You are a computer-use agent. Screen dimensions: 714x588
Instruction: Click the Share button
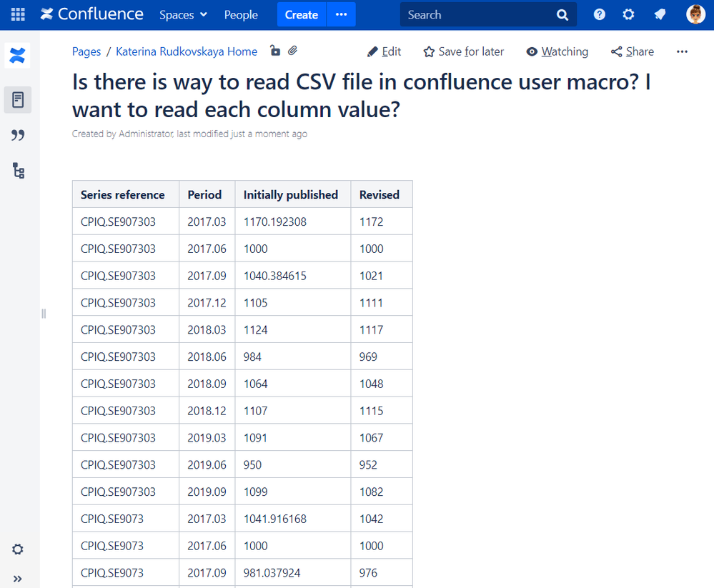click(632, 52)
